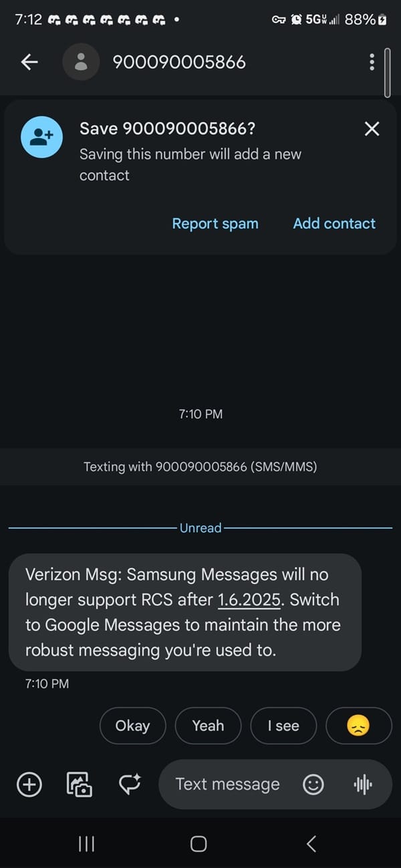Tap the 1.6.2025 date link
This screenshot has height=868, width=401.
point(249,600)
